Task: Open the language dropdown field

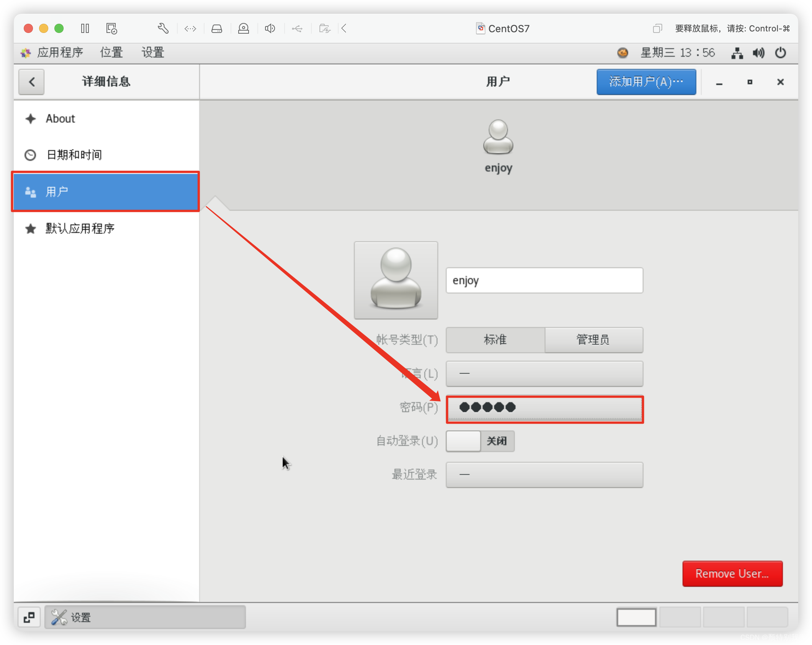Action: click(544, 373)
